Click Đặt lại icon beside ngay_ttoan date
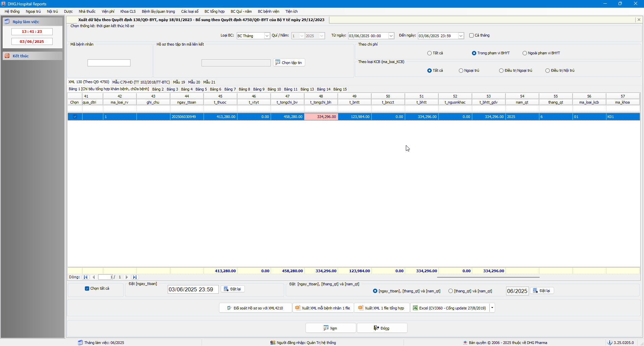The image size is (644, 346). pyautogui.click(x=226, y=289)
